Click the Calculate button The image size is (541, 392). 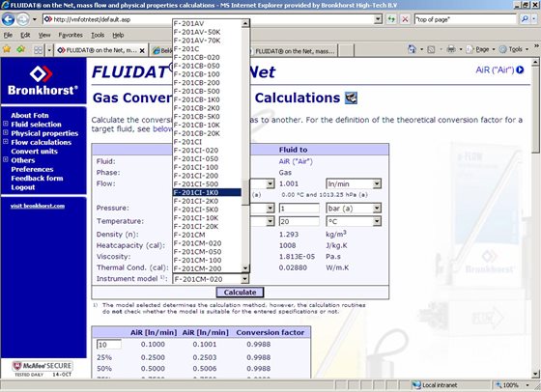[x=240, y=293]
